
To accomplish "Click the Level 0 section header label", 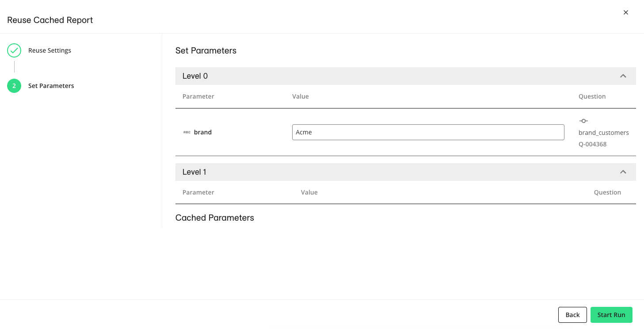I will coord(195,76).
